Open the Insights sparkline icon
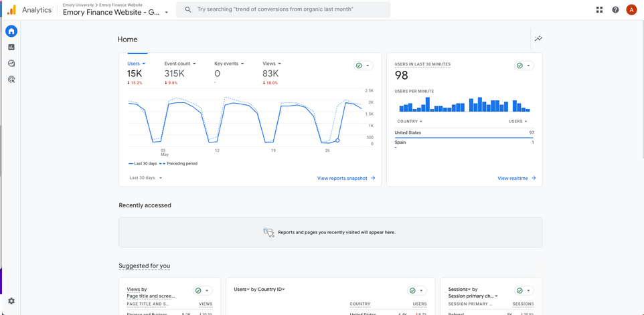The height and width of the screenshot is (315, 644). point(538,39)
